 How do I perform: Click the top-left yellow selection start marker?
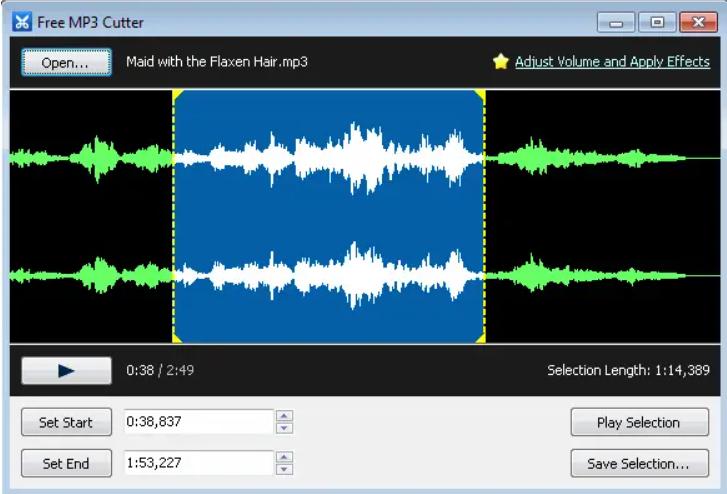tap(177, 95)
